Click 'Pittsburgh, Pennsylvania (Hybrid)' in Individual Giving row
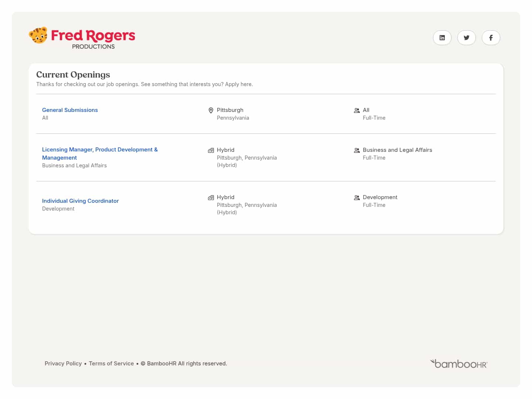532x399 pixels. click(247, 209)
